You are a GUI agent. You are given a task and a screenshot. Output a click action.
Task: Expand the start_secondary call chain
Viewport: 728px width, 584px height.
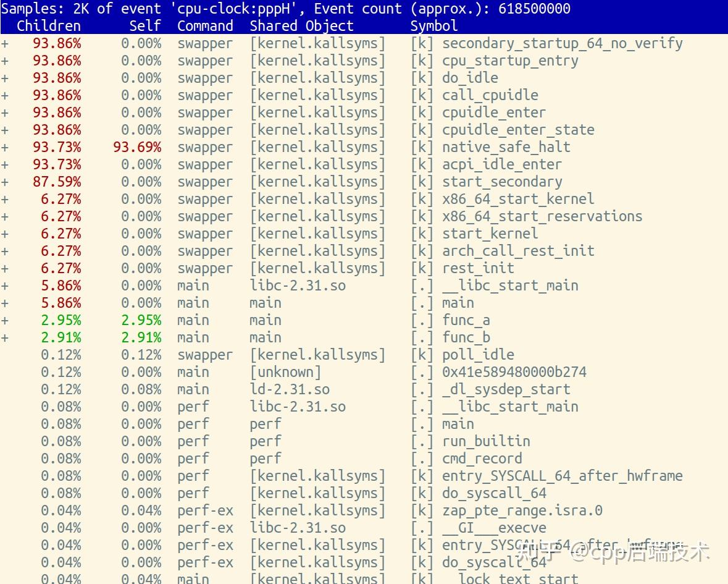5,182
